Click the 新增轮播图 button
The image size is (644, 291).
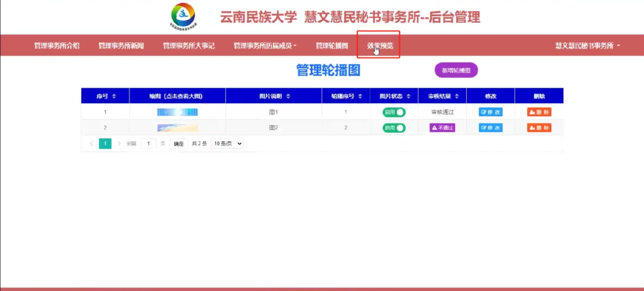click(456, 70)
